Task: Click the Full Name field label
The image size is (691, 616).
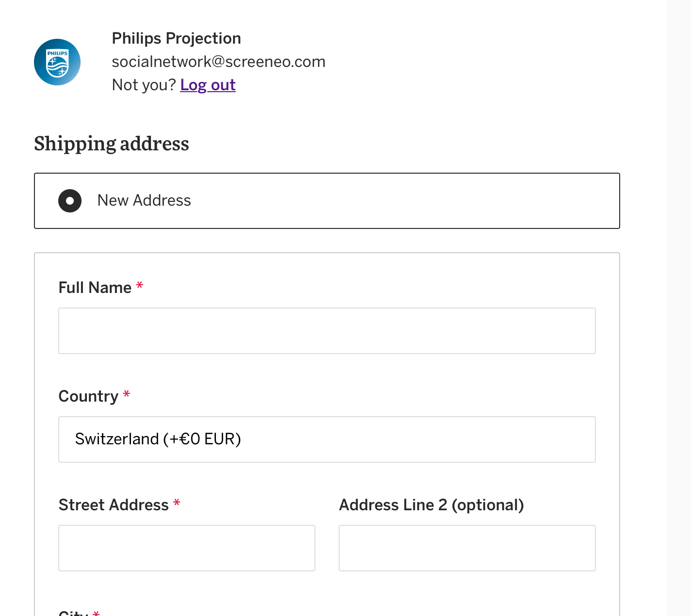Action: (x=95, y=288)
